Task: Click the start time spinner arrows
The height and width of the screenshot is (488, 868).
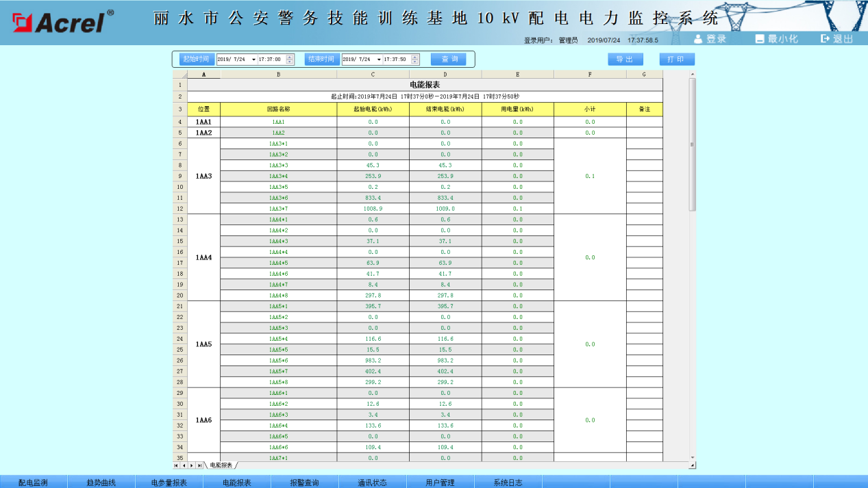Action: 290,60
